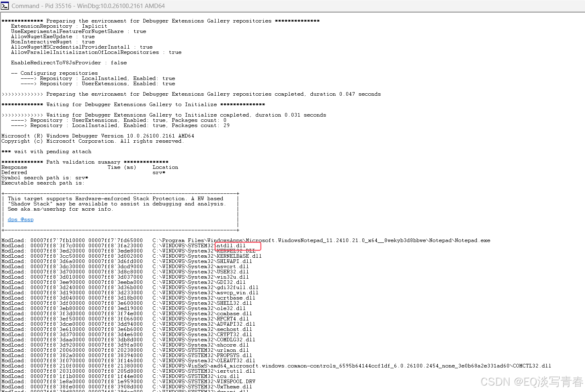Click the msvcp_win.dll module entry
Image resolution: width=585 pixels, height=392 pixels.
(130, 293)
